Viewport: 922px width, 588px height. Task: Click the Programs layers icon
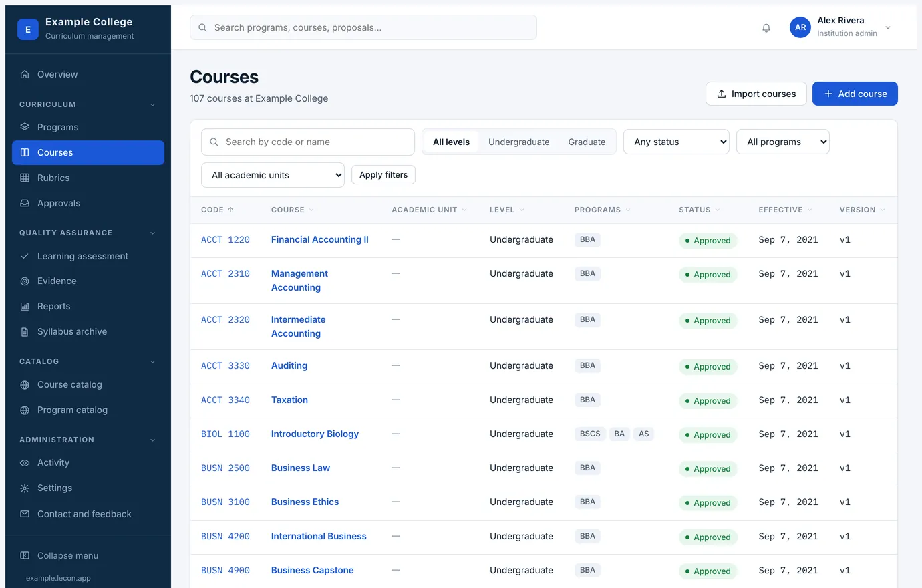pyautogui.click(x=25, y=127)
